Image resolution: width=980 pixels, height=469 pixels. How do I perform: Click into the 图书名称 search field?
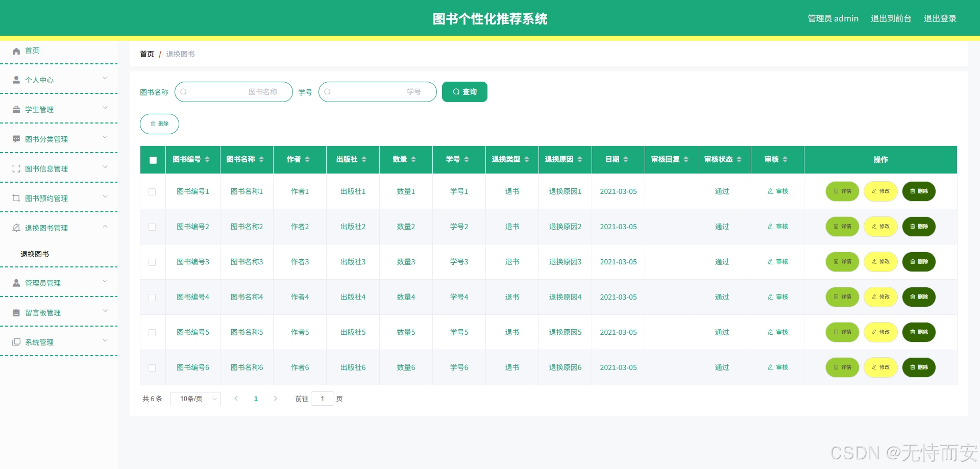pyautogui.click(x=234, y=92)
